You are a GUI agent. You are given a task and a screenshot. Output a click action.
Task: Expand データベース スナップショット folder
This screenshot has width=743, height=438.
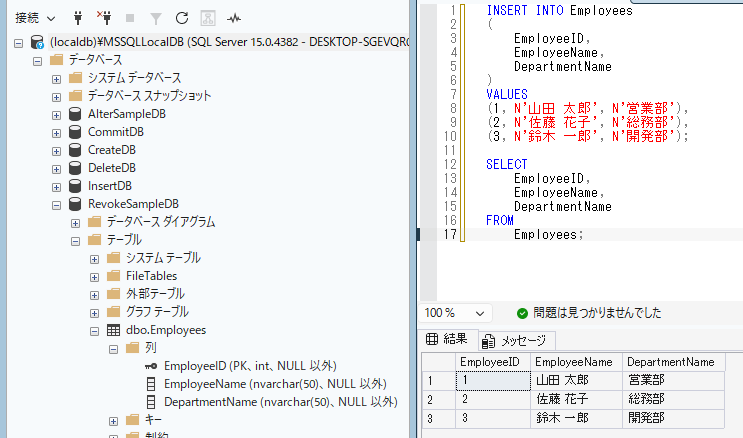pos(56,97)
